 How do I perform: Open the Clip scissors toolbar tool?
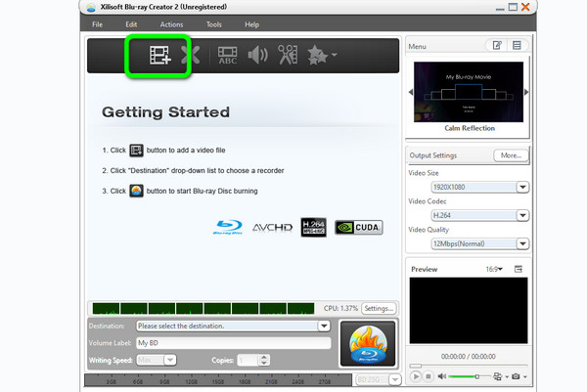click(288, 56)
